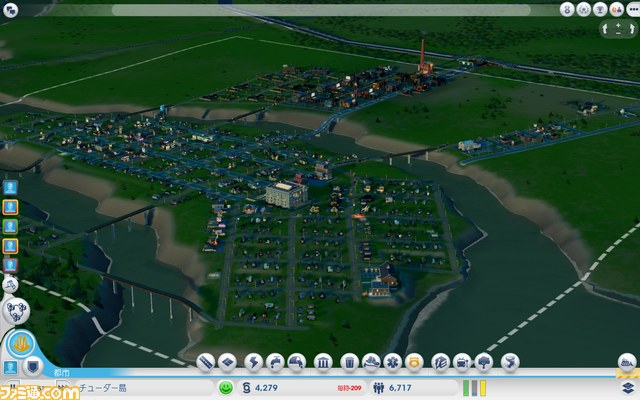Zoom in with the plus button
The width and height of the screenshot is (640, 400).
click(618, 25)
